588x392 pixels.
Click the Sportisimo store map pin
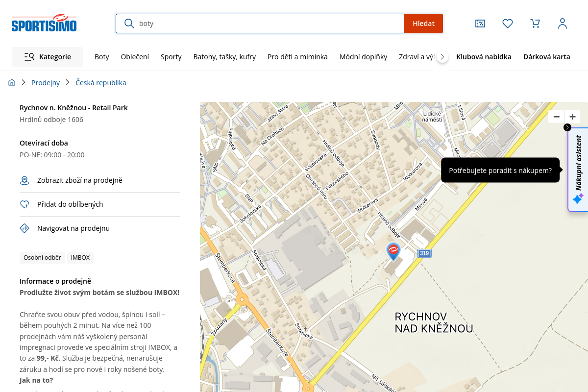(x=393, y=251)
